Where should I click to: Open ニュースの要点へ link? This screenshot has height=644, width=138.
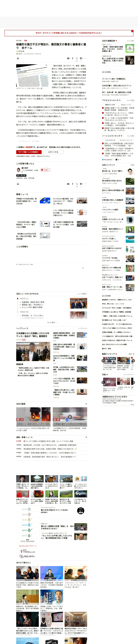[x=82, y=294]
